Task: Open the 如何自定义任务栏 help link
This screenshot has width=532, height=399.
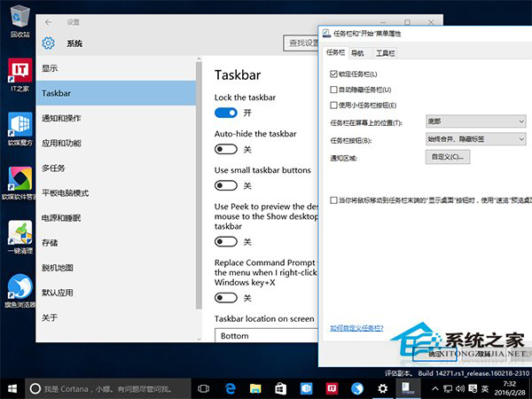Action: [x=356, y=327]
